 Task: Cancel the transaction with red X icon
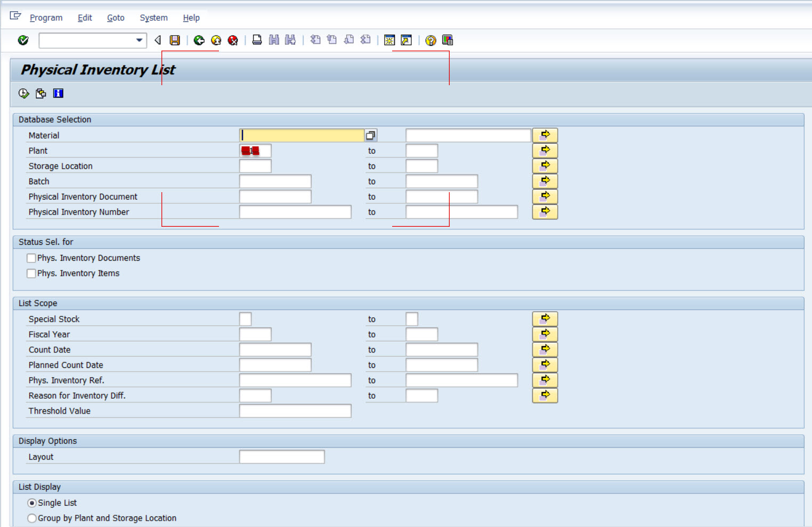(x=232, y=40)
